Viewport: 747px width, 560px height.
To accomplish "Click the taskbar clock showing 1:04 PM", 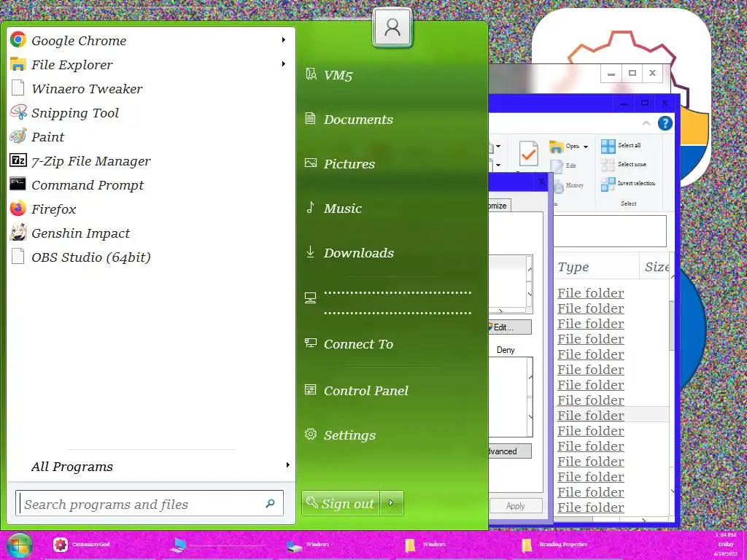I will (x=725, y=544).
